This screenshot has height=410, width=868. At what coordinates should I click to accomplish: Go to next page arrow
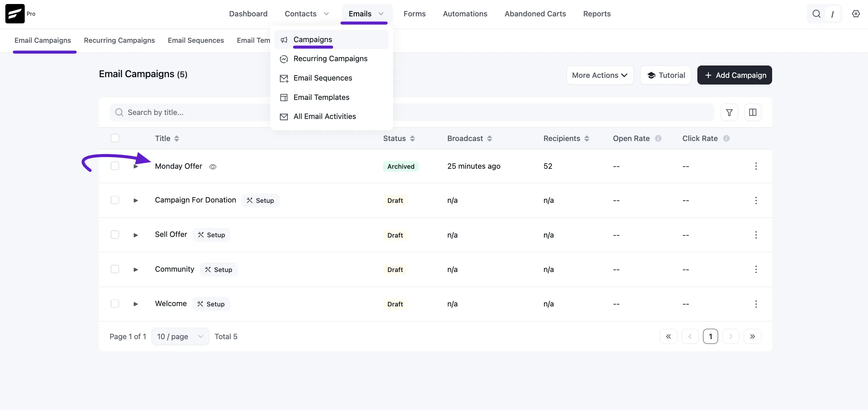coord(730,336)
